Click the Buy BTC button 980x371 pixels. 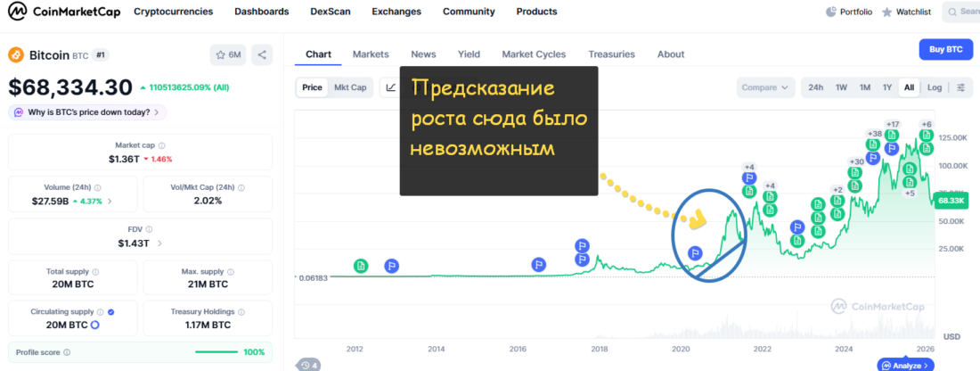(945, 49)
